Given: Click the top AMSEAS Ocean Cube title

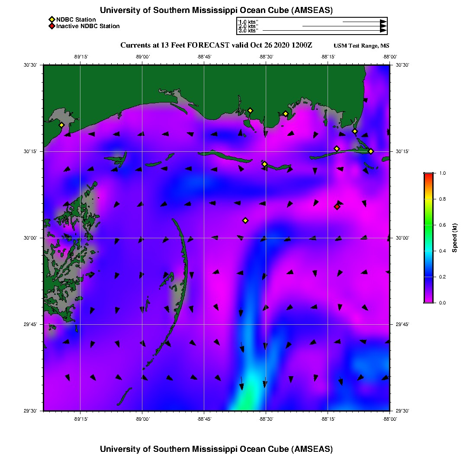Looking at the screenshot, I should [x=216, y=10].
